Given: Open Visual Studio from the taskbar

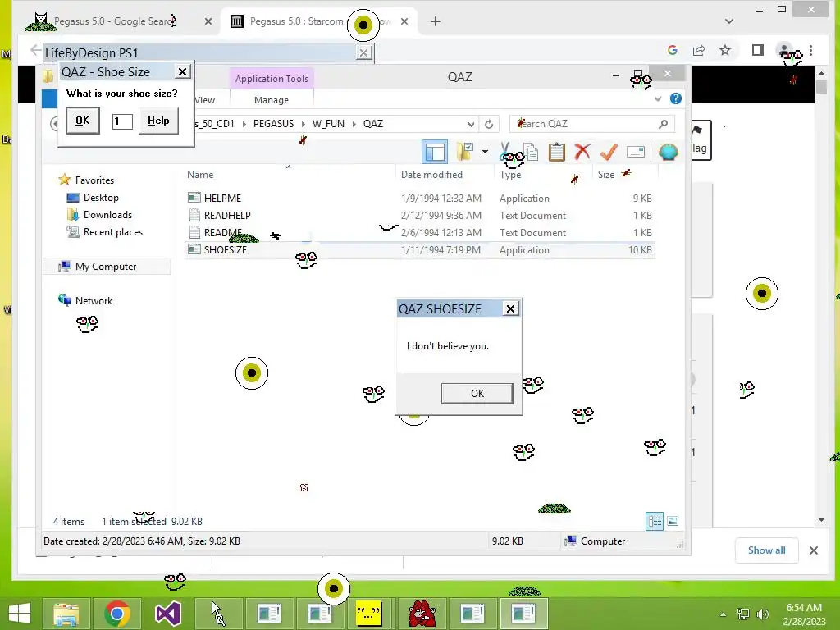Looking at the screenshot, I should tap(167, 614).
